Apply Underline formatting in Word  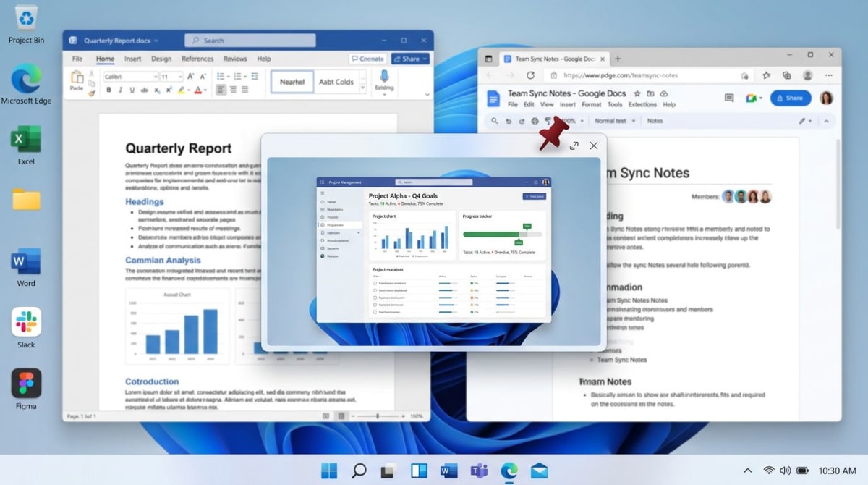coord(132,90)
